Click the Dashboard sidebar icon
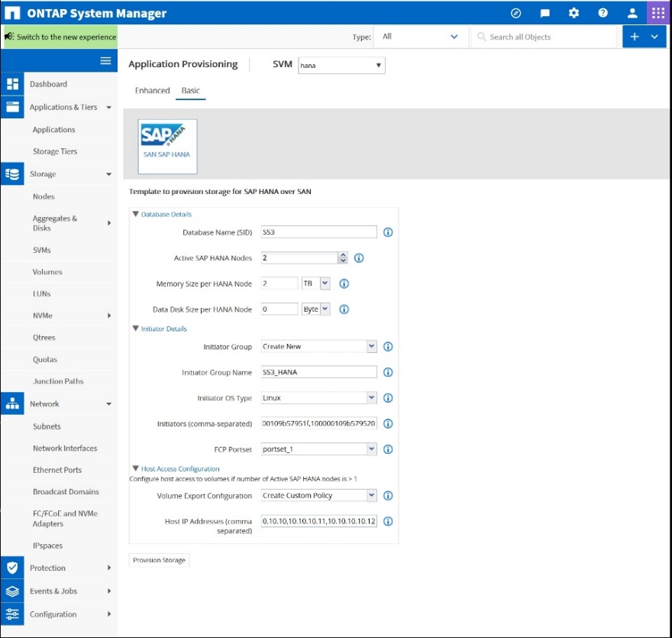672x638 pixels. click(12, 84)
